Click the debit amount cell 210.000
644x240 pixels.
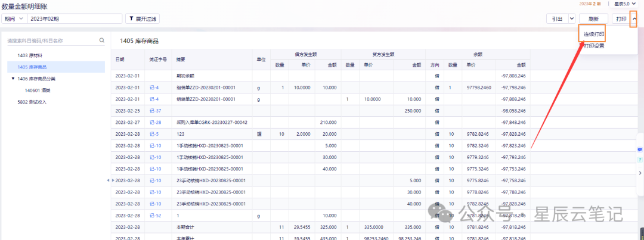(x=329, y=122)
